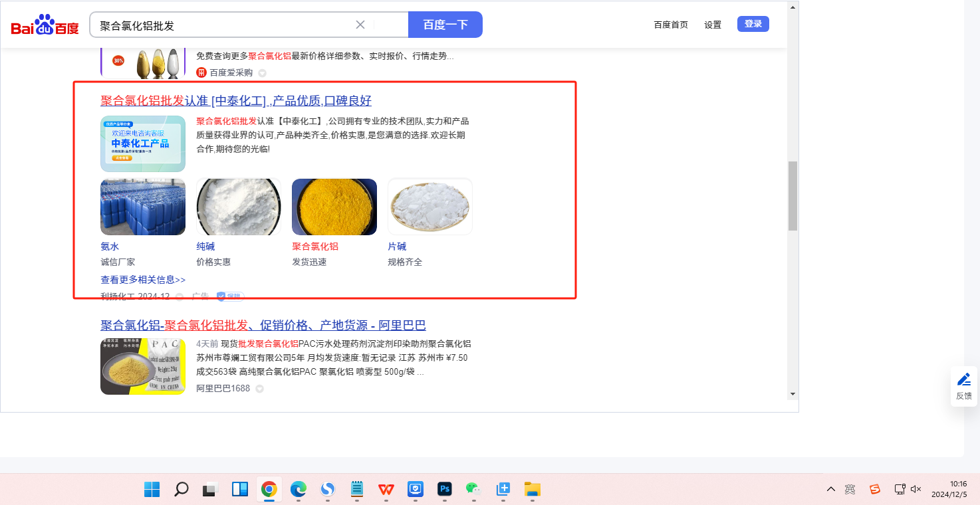The image size is (980, 505).
Task: Open Sogou browser from the taskbar
Action: click(327, 490)
